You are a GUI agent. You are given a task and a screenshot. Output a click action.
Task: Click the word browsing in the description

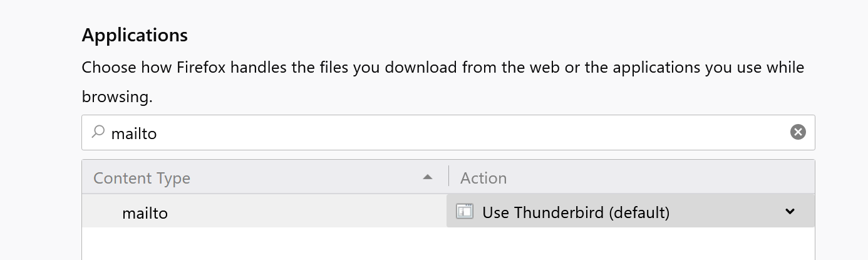click(117, 98)
